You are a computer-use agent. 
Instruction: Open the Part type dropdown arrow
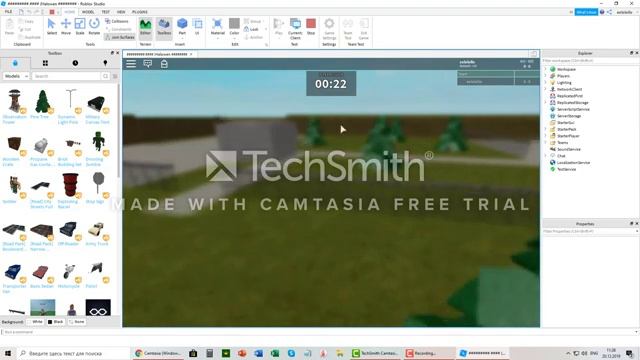[182, 38]
